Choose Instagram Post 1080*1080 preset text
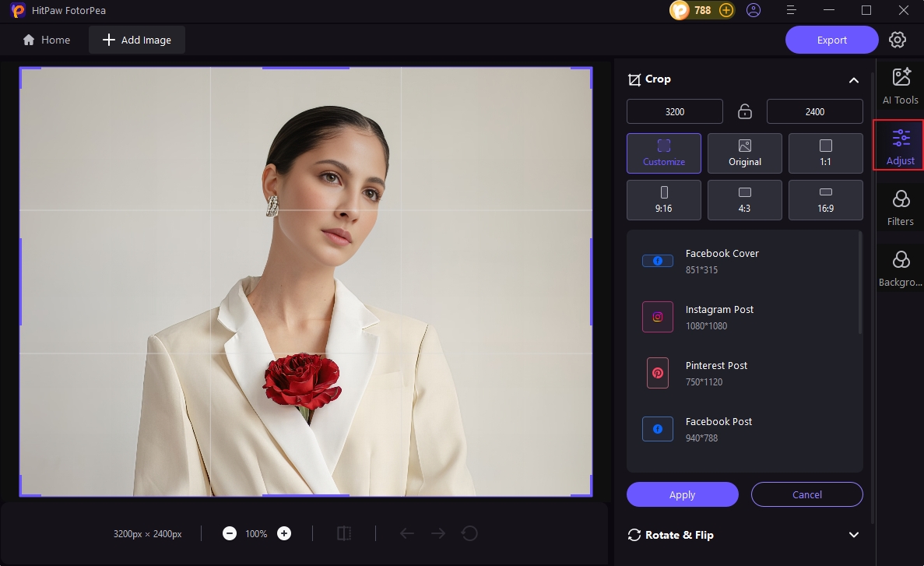This screenshot has width=924, height=566. (719, 317)
